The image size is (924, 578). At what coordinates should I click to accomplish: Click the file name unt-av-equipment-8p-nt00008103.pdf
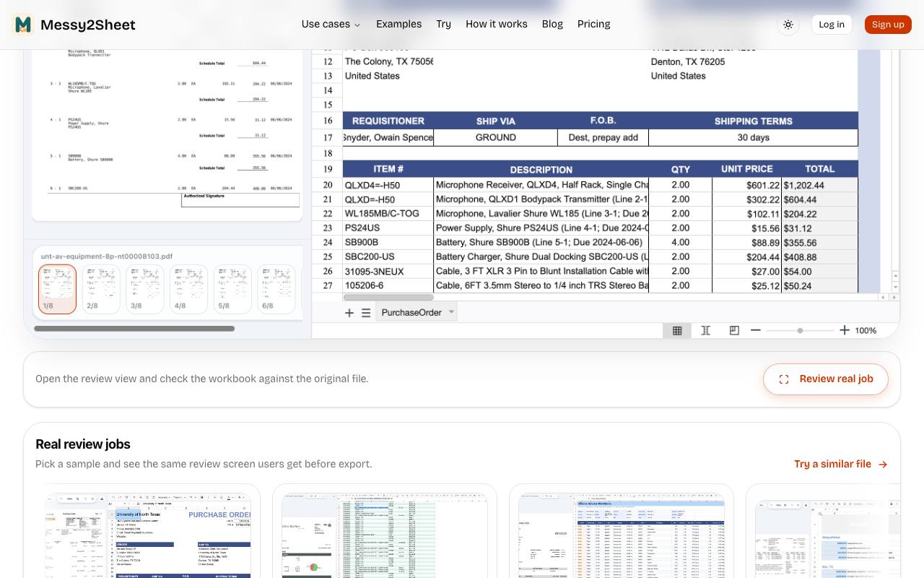(107, 256)
